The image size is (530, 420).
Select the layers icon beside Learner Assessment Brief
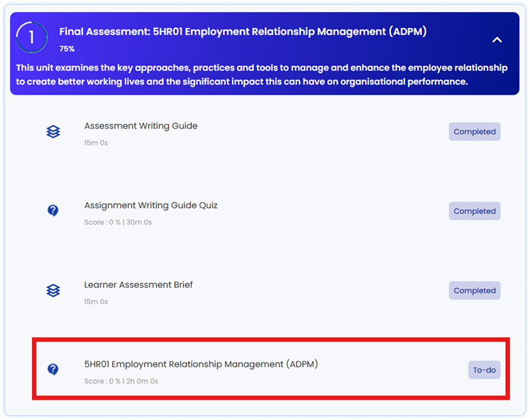pyautogui.click(x=53, y=290)
